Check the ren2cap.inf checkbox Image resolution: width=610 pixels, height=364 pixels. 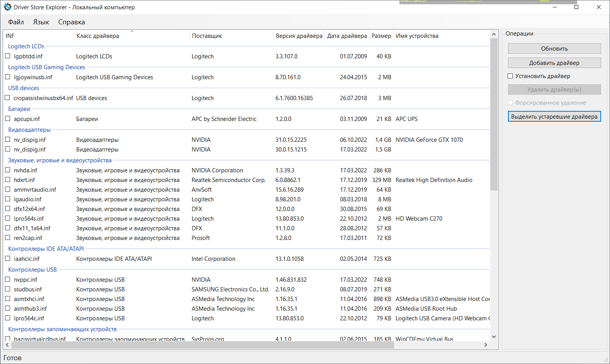8,238
